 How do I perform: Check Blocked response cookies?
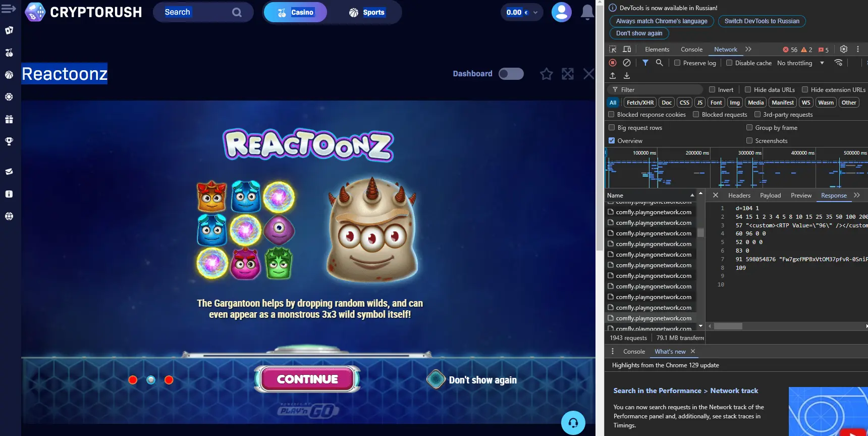[611, 114]
